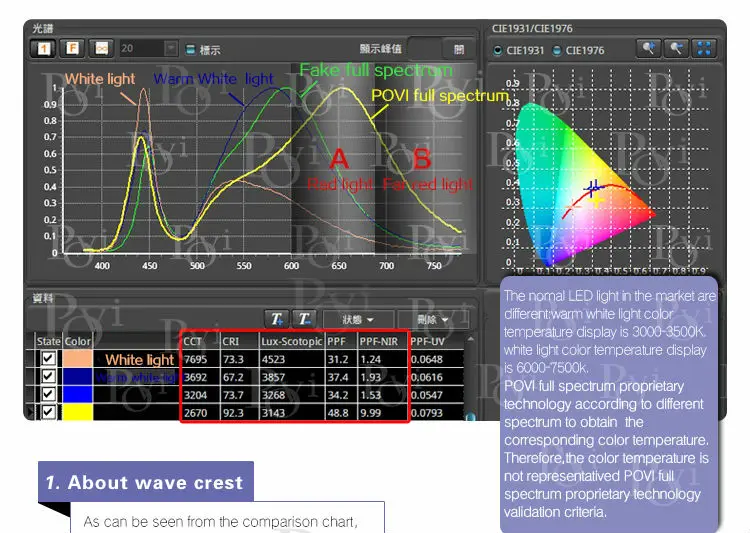Uncheck the State box for CCT 3692 row
This screenshot has width=750, height=533.
coord(48,376)
